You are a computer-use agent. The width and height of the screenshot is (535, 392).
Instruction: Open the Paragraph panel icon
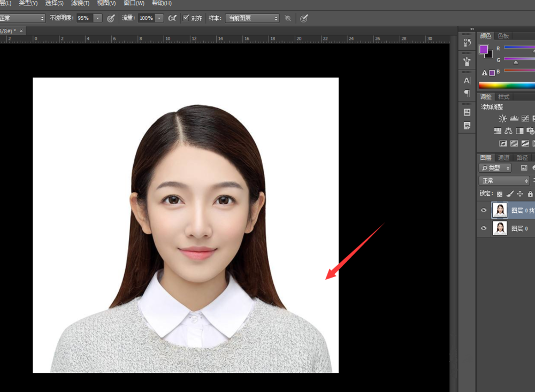click(x=467, y=93)
